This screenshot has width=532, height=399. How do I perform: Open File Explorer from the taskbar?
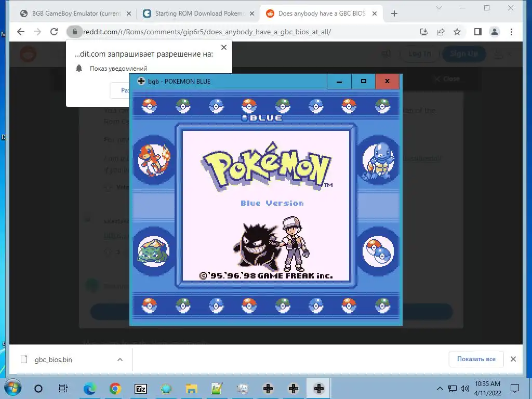[x=191, y=389]
